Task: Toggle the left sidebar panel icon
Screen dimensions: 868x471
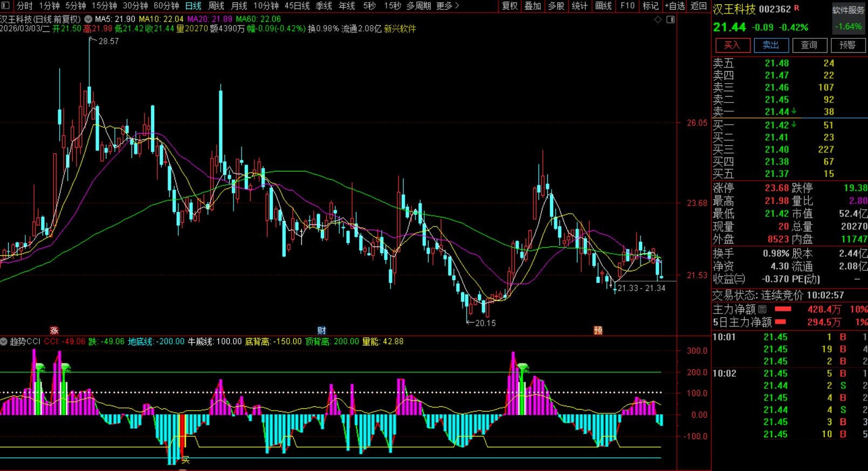Action: click(x=5, y=6)
